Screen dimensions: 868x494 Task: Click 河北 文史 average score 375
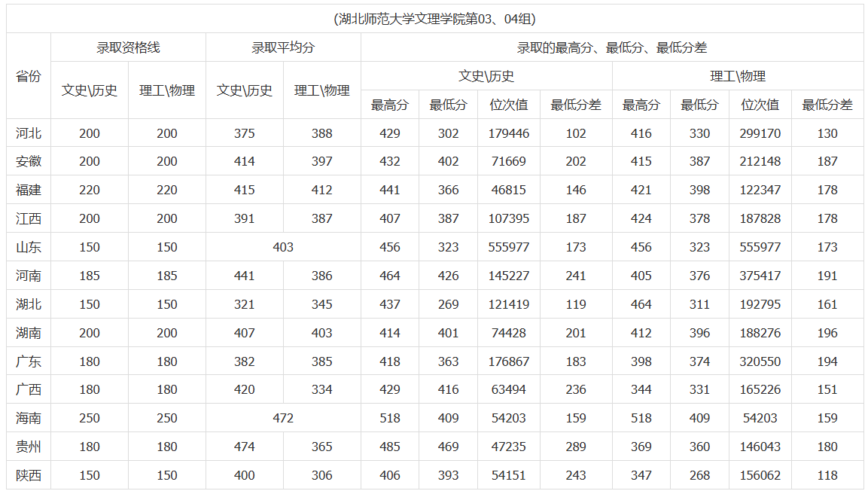(244, 133)
